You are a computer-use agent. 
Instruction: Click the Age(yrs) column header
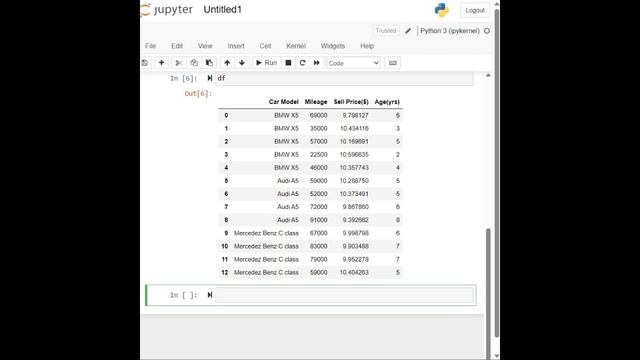(x=387, y=102)
